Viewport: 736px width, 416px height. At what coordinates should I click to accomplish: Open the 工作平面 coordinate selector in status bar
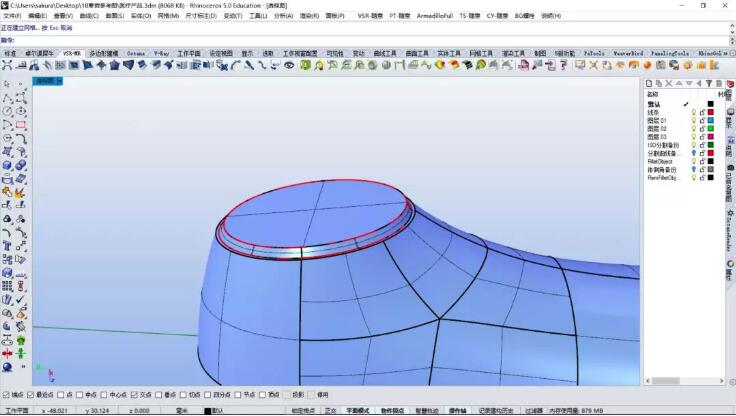[x=17, y=410]
